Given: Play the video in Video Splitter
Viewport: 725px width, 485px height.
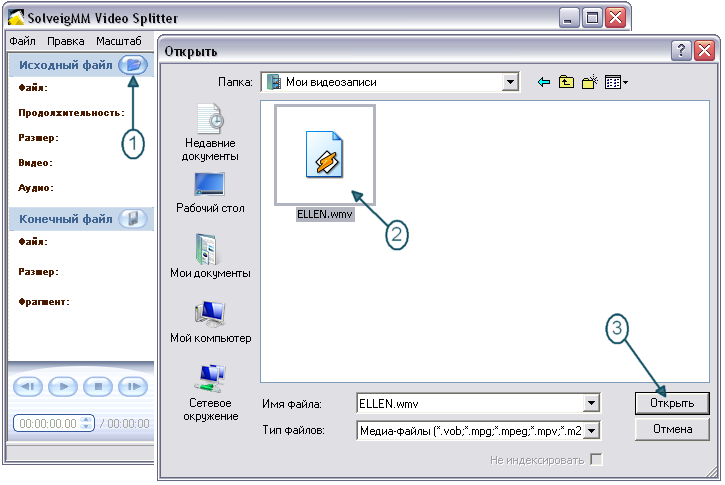Looking at the screenshot, I should click(x=63, y=387).
